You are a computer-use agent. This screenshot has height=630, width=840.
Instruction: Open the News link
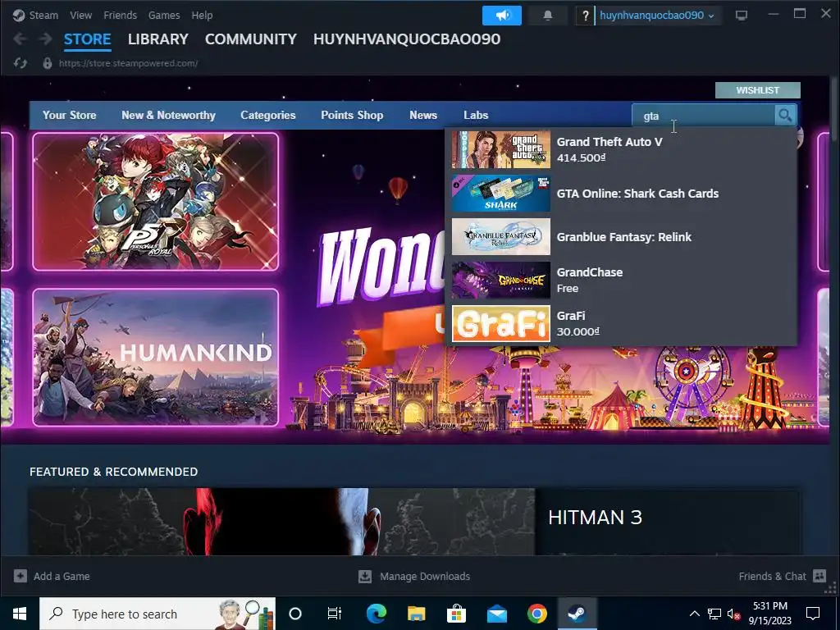pos(423,115)
